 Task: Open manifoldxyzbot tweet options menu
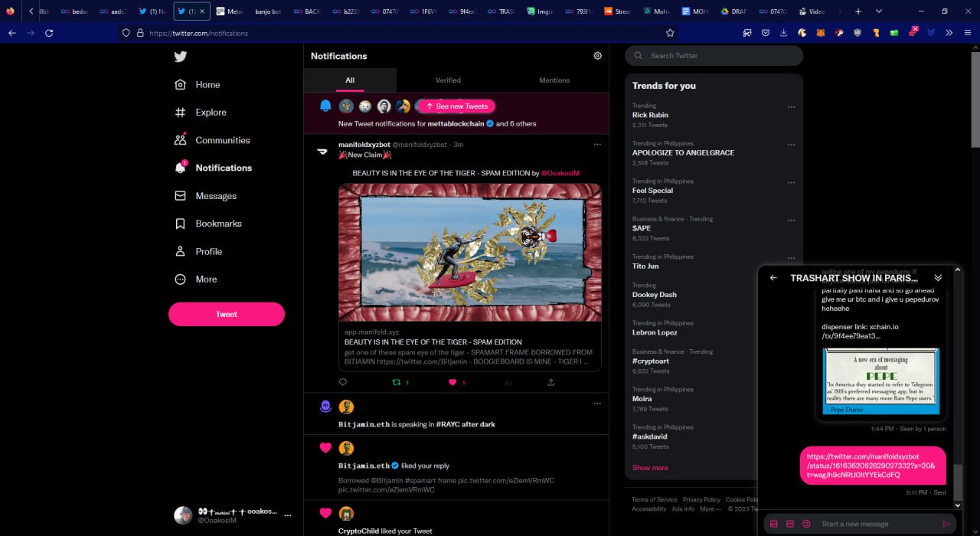pyautogui.click(x=597, y=145)
